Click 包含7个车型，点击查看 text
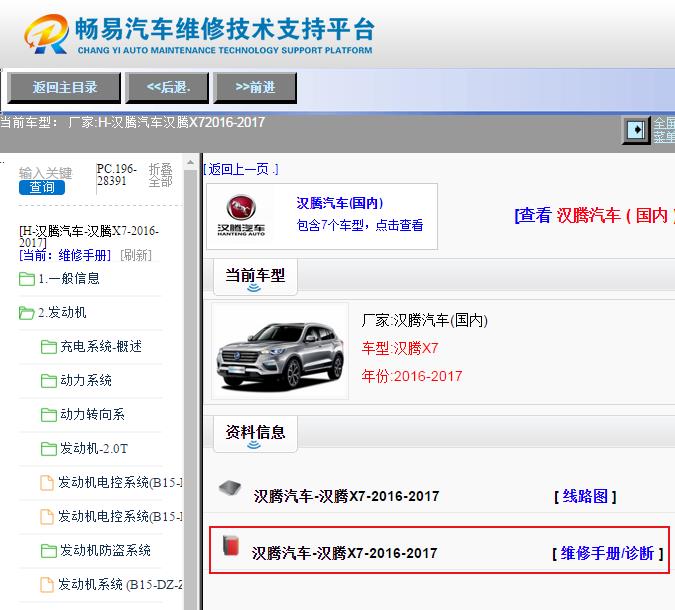The width and height of the screenshot is (675, 610). 360,225
